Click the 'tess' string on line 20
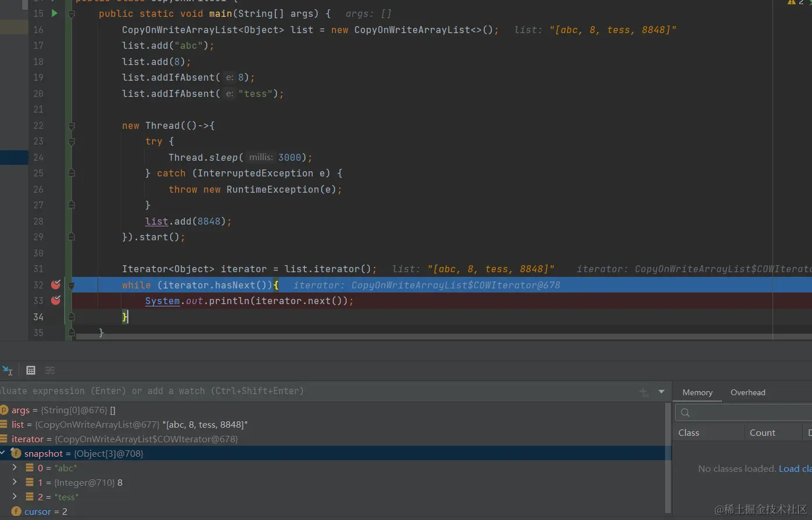The image size is (812, 520). 256,93
